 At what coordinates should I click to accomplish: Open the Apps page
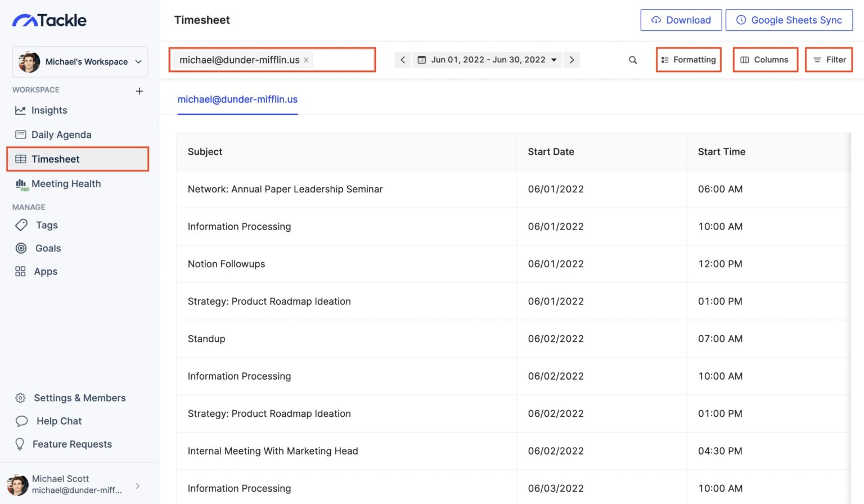45,272
